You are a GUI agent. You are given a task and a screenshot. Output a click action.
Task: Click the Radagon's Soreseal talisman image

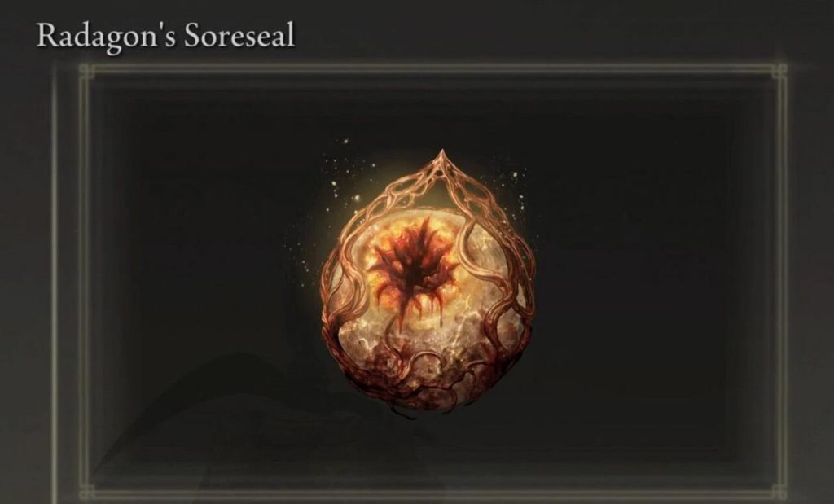(428, 282)
